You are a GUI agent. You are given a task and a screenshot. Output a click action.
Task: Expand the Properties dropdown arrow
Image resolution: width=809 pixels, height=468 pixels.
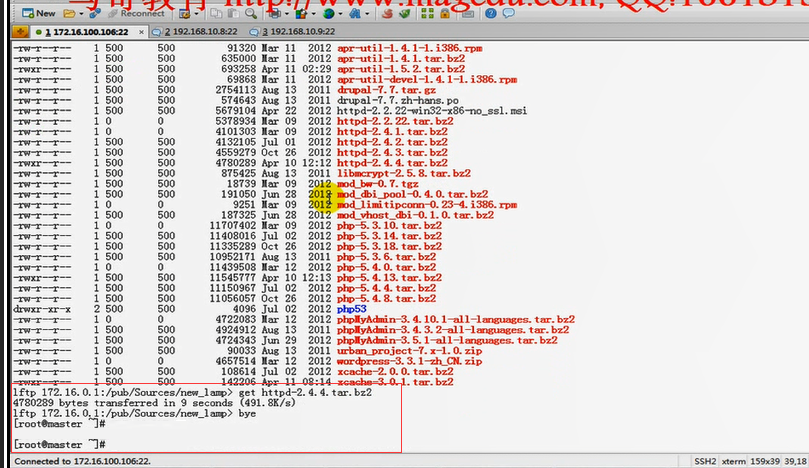tap(196, 14)
